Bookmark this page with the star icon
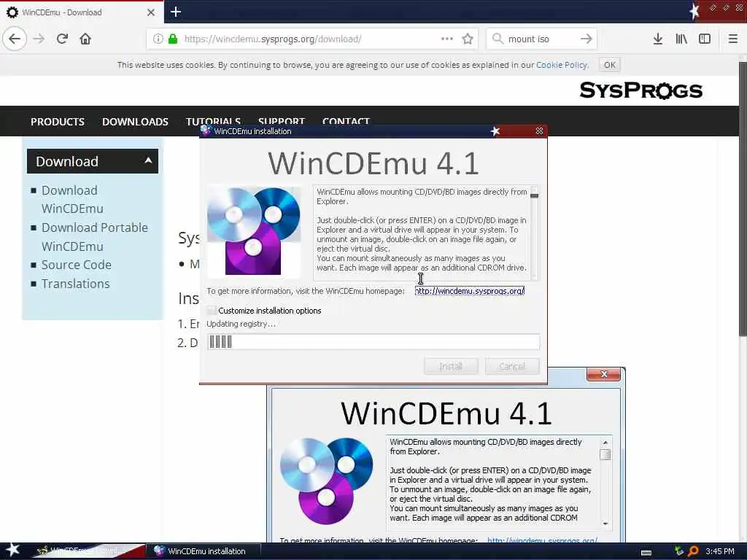The width and height of the screenshot is (747, 560). (468, 39)
